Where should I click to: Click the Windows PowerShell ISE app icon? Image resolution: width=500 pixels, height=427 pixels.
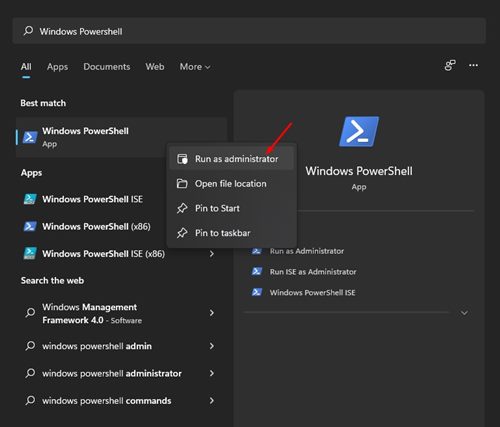[30, 199]
